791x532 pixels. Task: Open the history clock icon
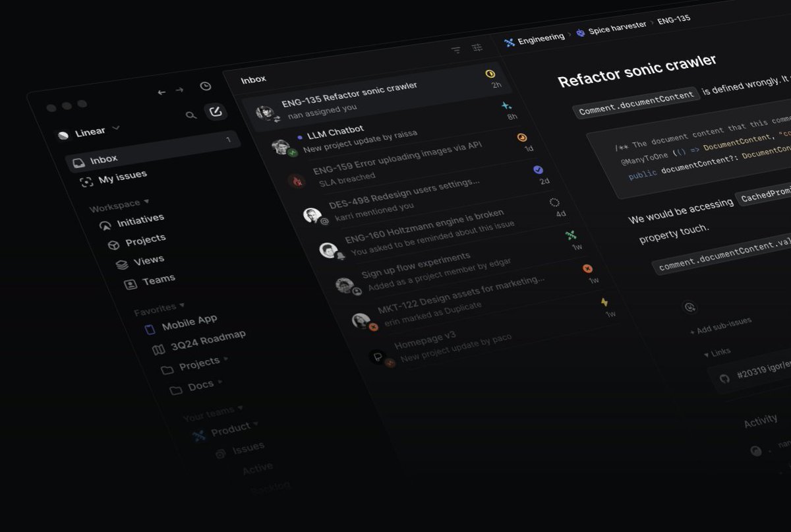(206, 86)
